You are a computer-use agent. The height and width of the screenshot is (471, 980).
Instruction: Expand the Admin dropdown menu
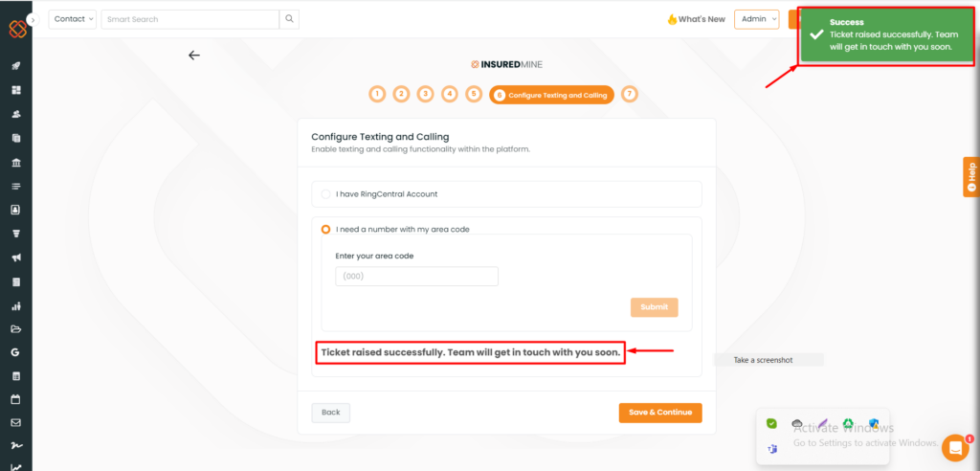click(757, 19)
